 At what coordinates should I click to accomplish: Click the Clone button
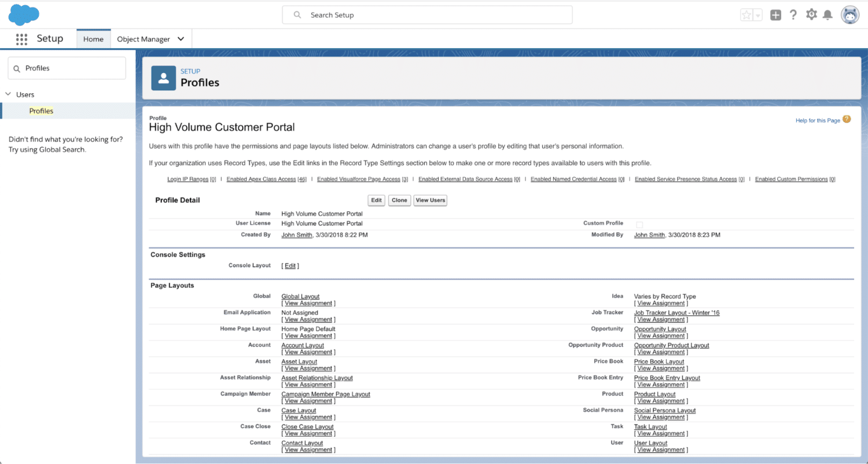(x=399, y=200)
